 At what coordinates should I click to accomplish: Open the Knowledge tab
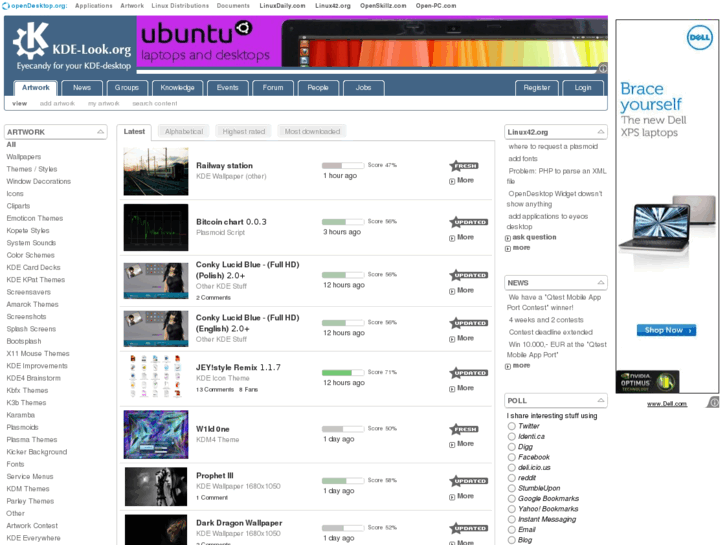pyautogui.click(x=177, y=88)
